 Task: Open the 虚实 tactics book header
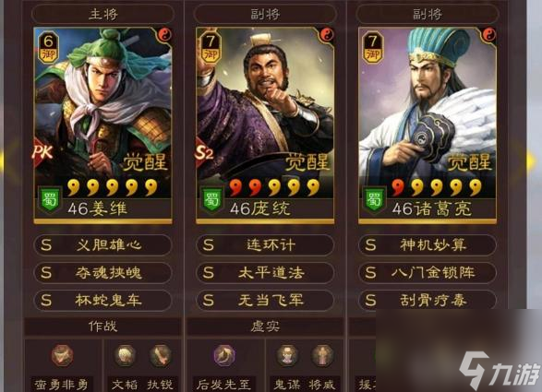(x=265, y=326)
